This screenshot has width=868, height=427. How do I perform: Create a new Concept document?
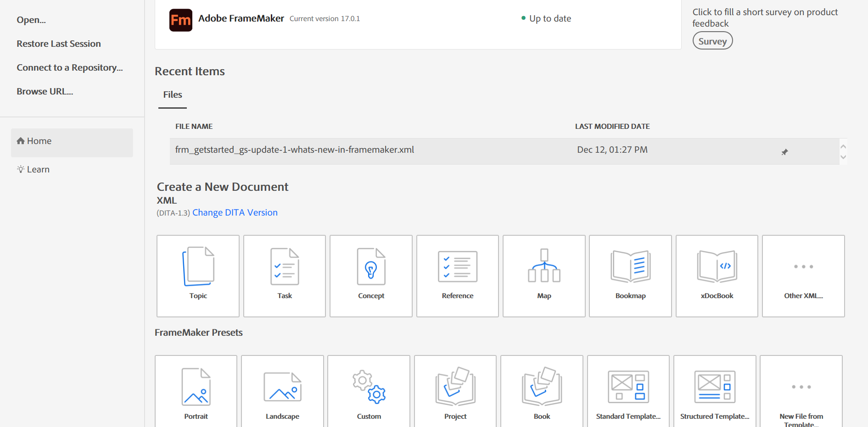coord(371,276)
